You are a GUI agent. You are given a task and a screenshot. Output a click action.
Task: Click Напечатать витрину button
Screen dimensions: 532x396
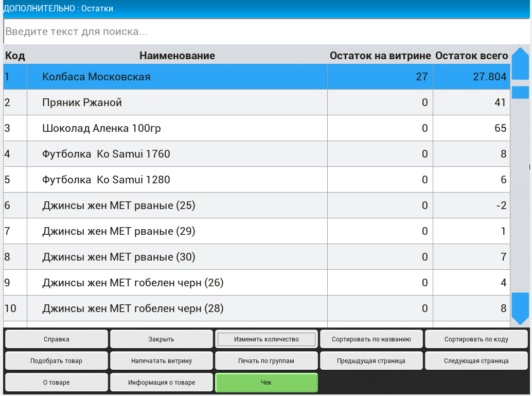pos(161,360)
